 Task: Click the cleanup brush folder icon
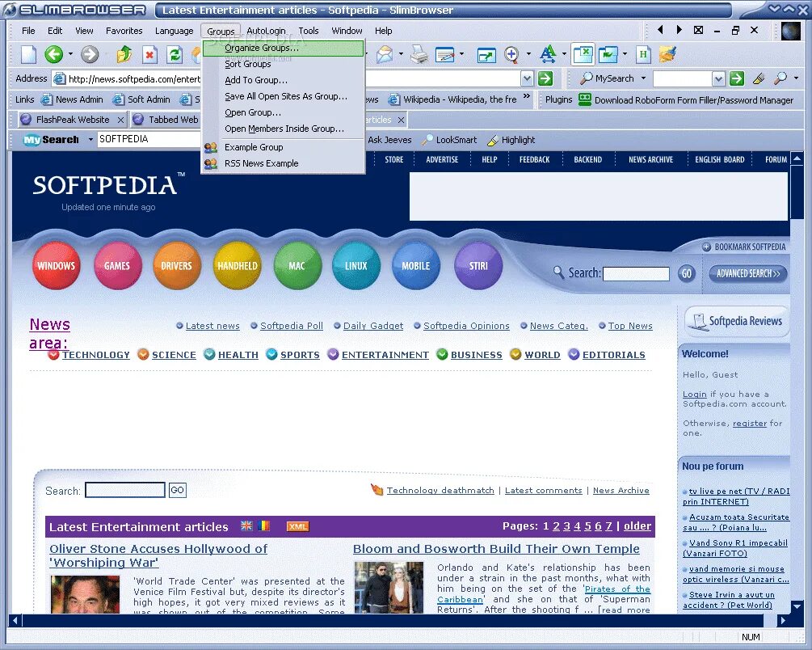click(x=668, y=54)
